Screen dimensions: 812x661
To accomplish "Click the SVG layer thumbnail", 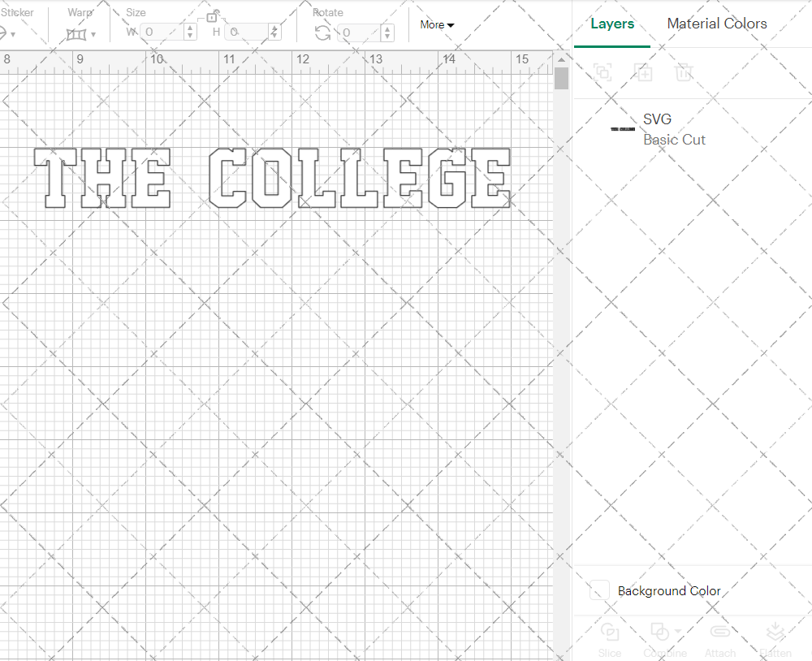I will click(x=623, y=129).
